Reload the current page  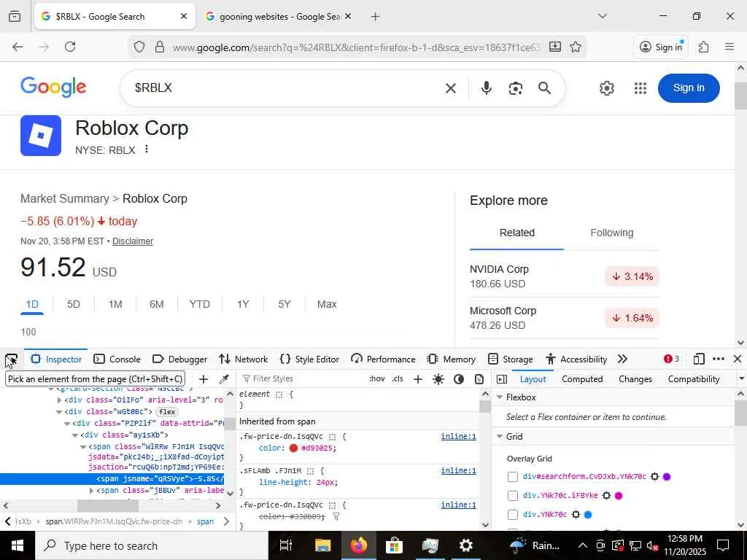coord(70,47)
